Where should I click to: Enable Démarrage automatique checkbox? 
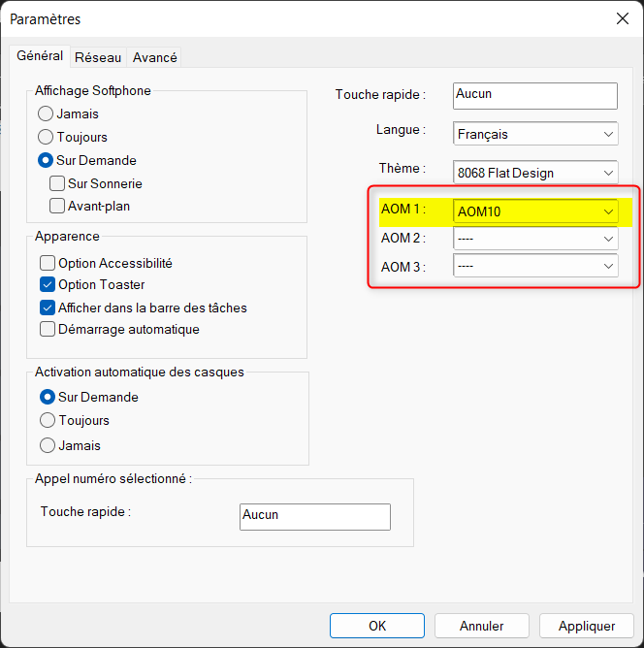tap(48, 330)
